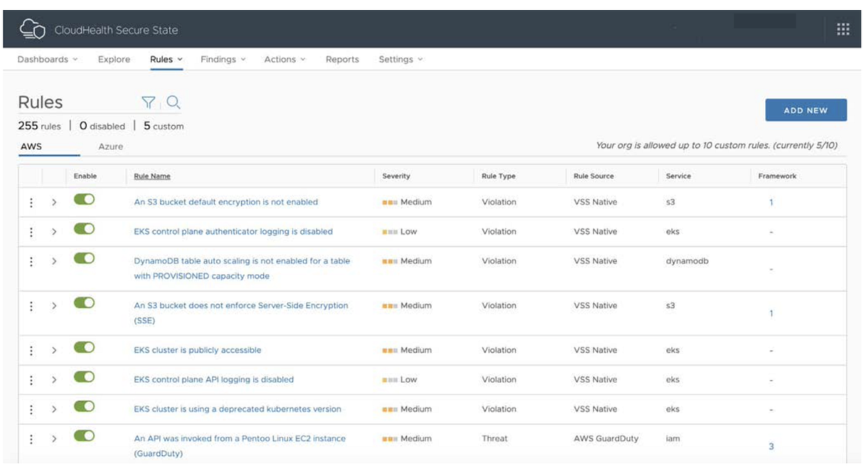Screen dimensions: 868x474
Task: Open kebab menu for EKS API logging rule
Action: coord(31,380)
